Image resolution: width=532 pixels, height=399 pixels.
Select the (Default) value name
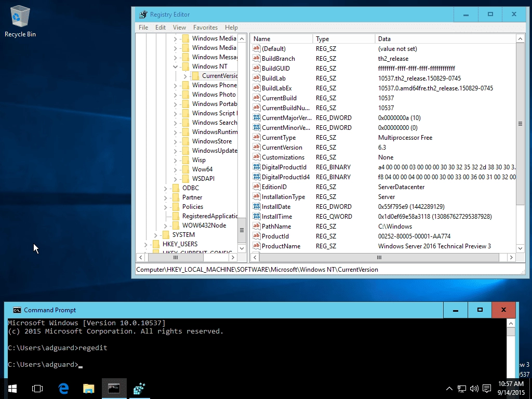point(273,48)
